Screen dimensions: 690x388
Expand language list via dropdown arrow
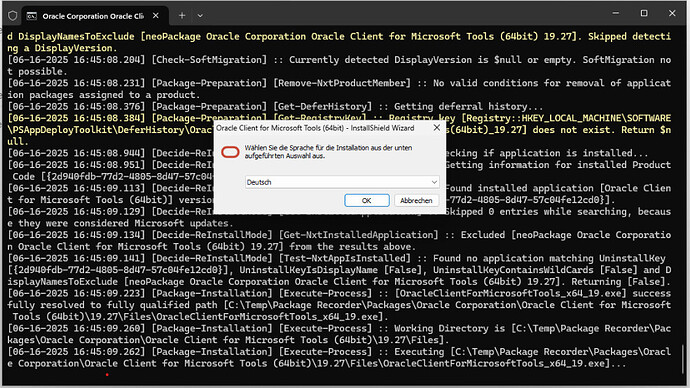[x=434, y=182]
